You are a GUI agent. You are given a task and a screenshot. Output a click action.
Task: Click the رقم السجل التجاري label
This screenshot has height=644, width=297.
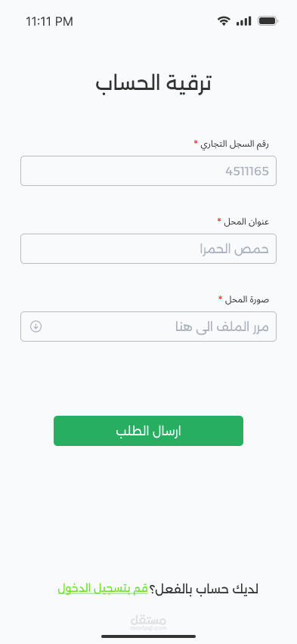click(x=234, y=144)
